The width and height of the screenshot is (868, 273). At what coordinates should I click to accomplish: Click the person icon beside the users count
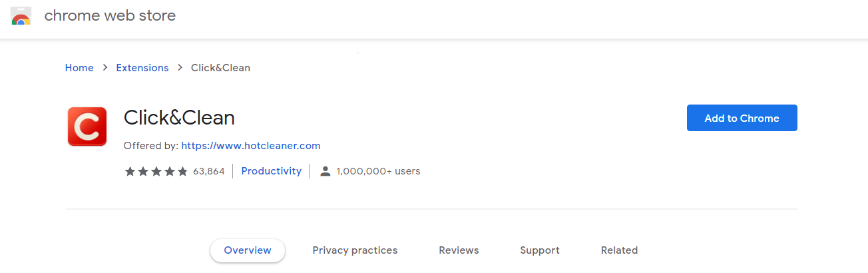[x=325, y=171]
